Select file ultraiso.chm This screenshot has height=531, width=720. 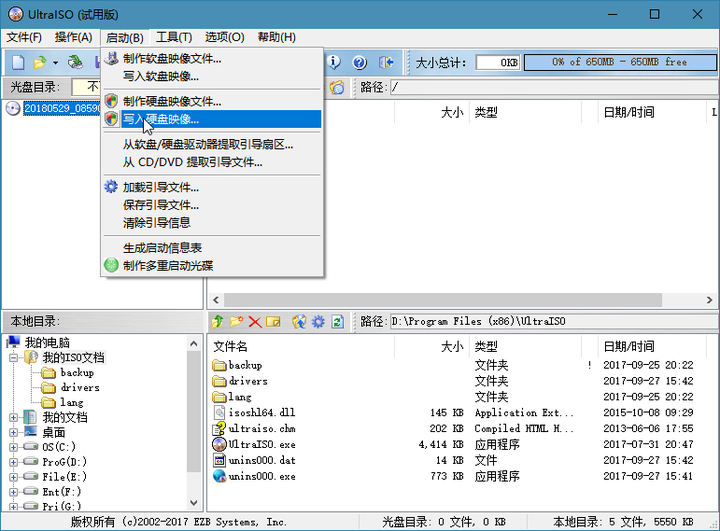pos(262,429)
